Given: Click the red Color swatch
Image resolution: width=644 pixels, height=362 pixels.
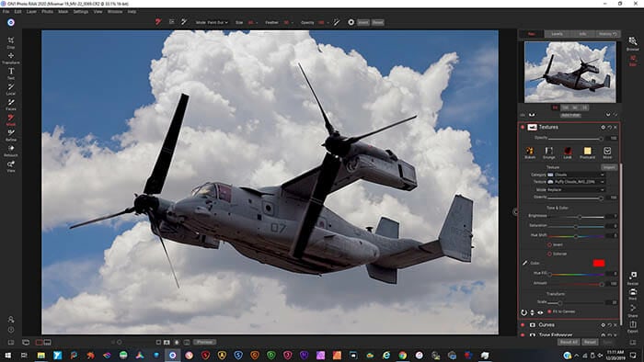Looking at the screenshot, I should (599, 263).
